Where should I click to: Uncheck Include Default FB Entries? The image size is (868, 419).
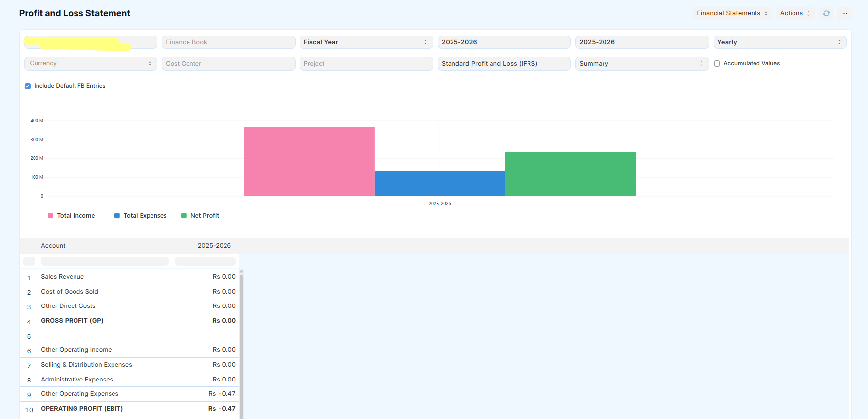tap(28, 86)
